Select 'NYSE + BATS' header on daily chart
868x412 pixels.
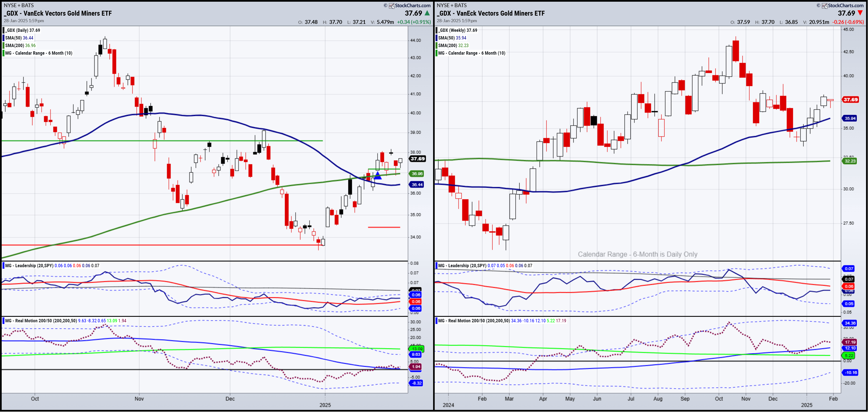[x=19, y=5]
